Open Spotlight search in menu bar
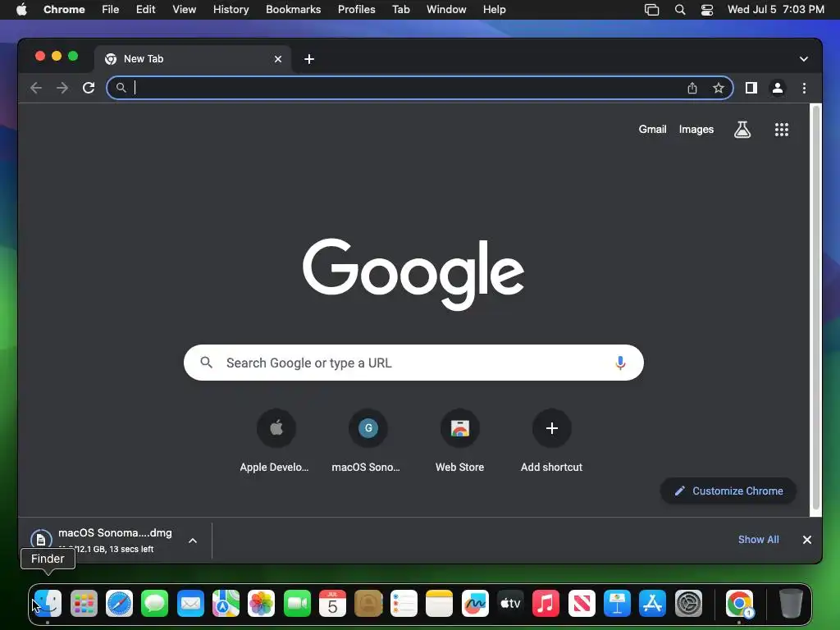The width and height of the screenshot is (840, 630). 680,10
